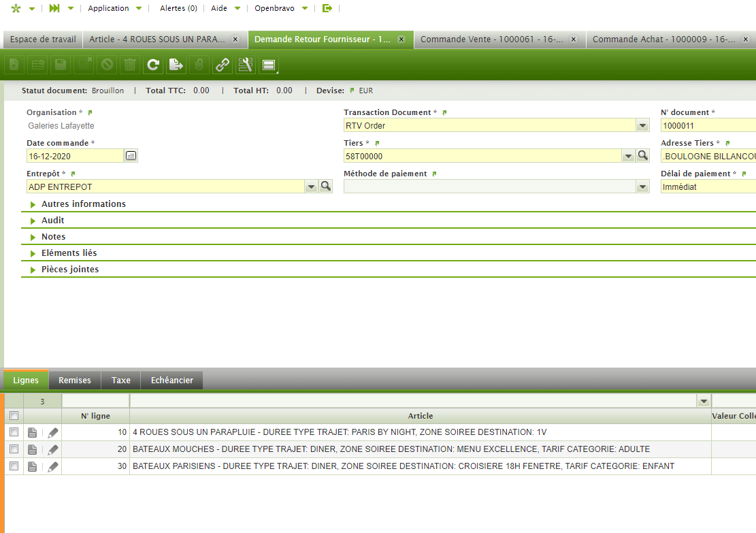
Task: Open the Transaction Document dropdown
Action: (x=642, y=126)
